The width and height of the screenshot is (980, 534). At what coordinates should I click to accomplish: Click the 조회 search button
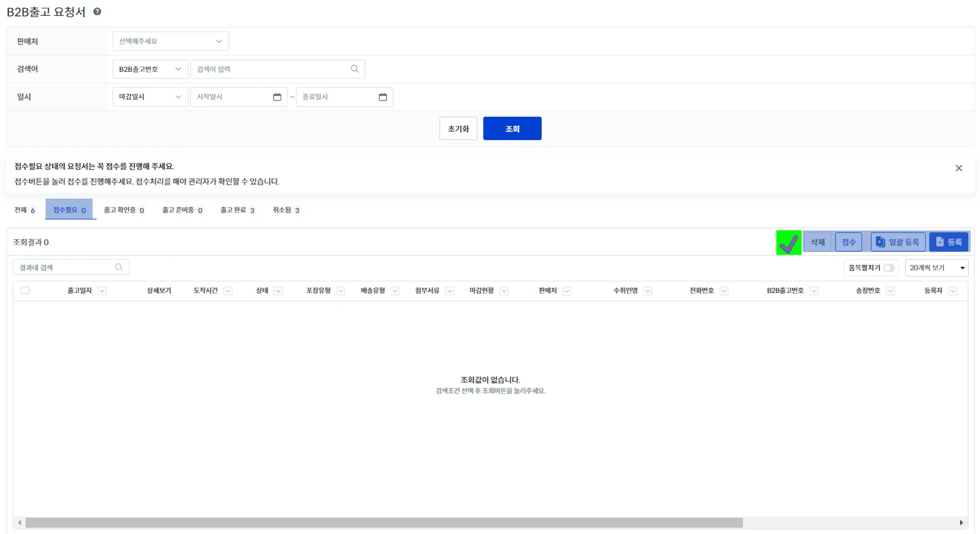tap(512, 128)
